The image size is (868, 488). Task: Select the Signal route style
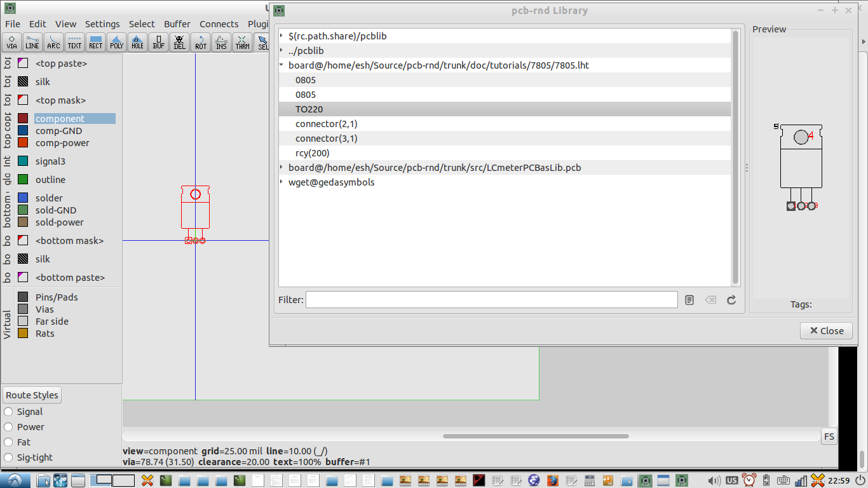9,412
